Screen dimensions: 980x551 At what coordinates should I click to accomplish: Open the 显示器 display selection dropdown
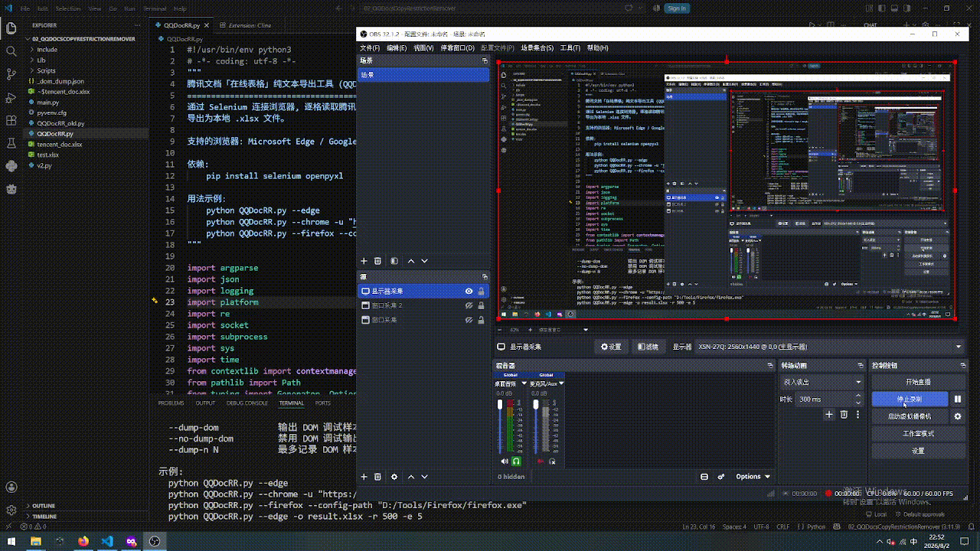[830, 347]
